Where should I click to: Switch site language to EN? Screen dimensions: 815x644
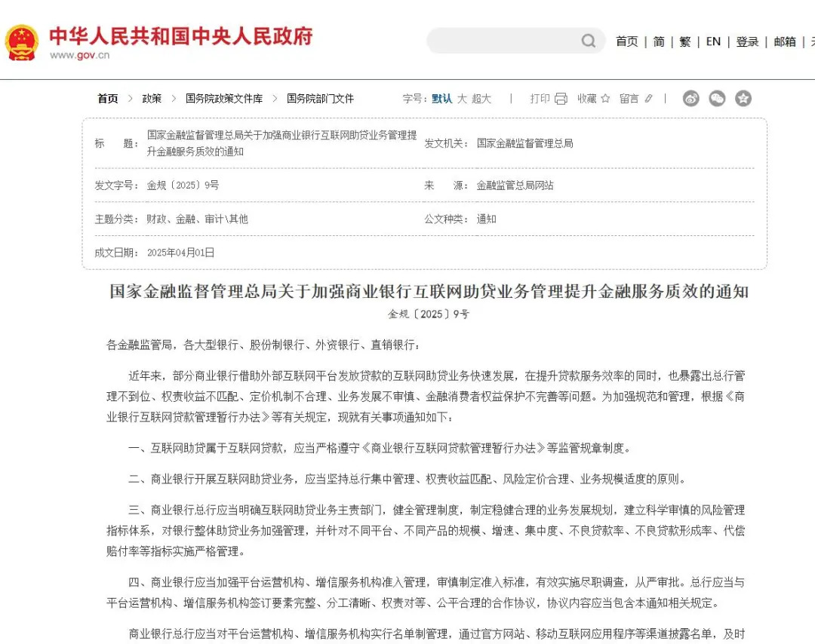[x=713, y=41]
